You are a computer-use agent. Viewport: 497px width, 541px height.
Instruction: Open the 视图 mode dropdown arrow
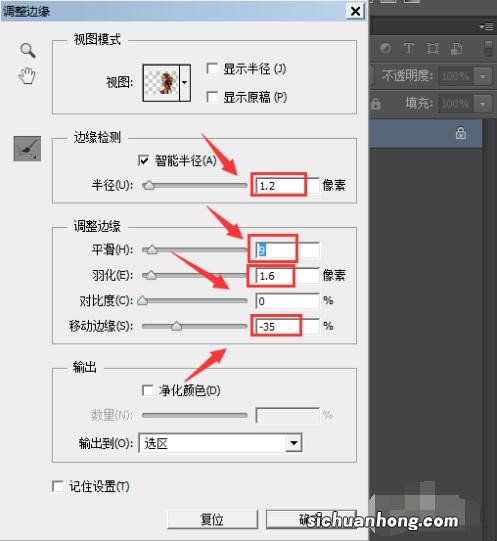point(185,83)
